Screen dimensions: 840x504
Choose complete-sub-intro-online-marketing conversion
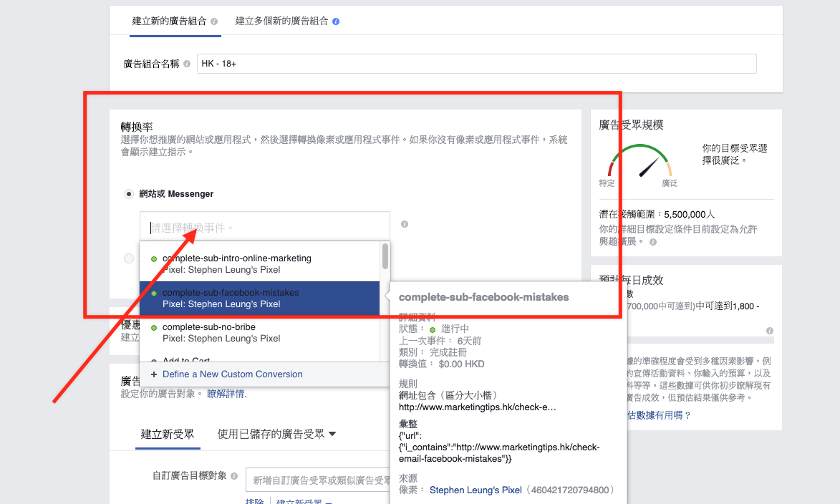click(260, 264)
